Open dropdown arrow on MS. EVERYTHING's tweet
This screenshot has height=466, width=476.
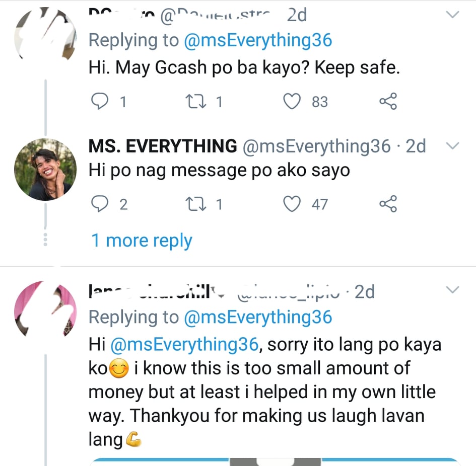coord(453,146)
